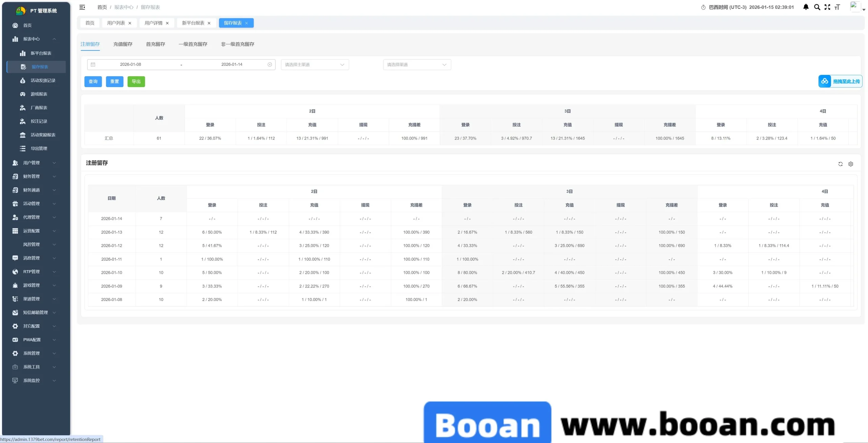This screenshot has width=868, height=443.
Task: Switch to the 充值留存 tab
Action: pyautogui.click(x=123, y=44)
